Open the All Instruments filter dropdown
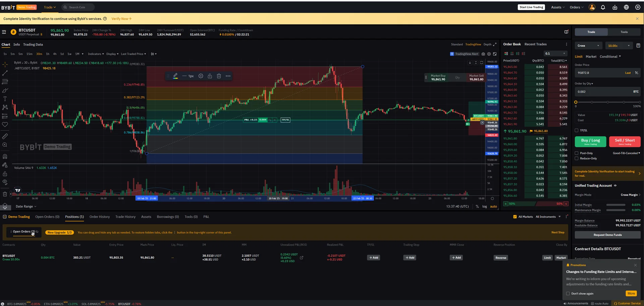 tap(548, 217)
